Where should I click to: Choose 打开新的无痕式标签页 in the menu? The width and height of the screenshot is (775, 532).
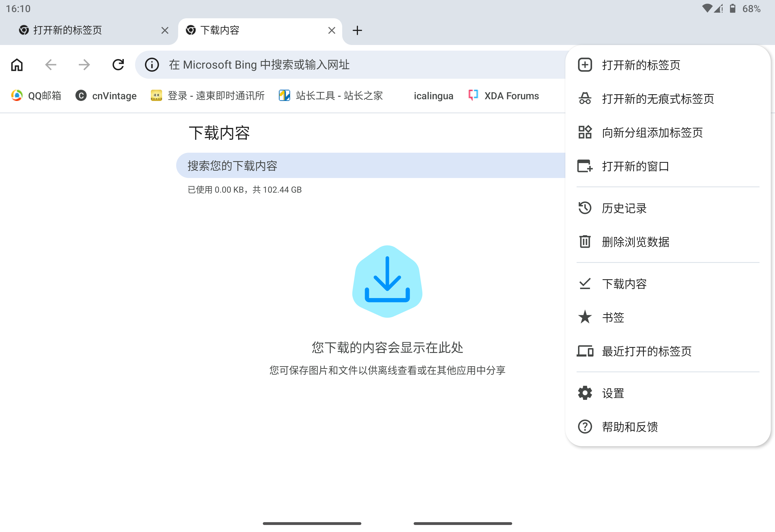[668, 99]
